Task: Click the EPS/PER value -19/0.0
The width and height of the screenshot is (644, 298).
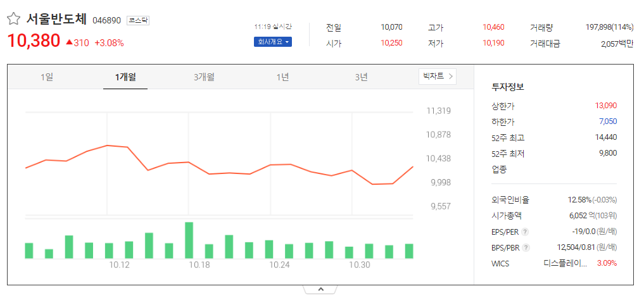Action: [x=584, y=232]
